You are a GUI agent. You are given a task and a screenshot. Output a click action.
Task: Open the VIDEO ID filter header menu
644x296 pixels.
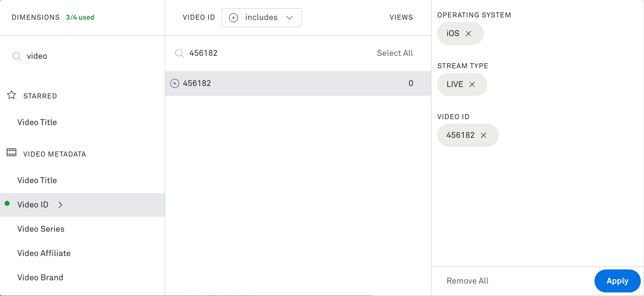(x=199, y=17)
